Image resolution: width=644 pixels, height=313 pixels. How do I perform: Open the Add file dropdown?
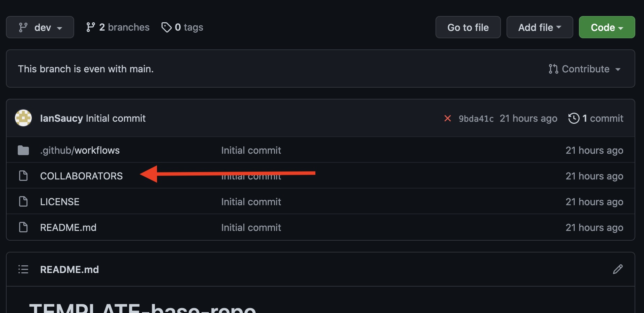pyautogui.click(x=539, y=27)
